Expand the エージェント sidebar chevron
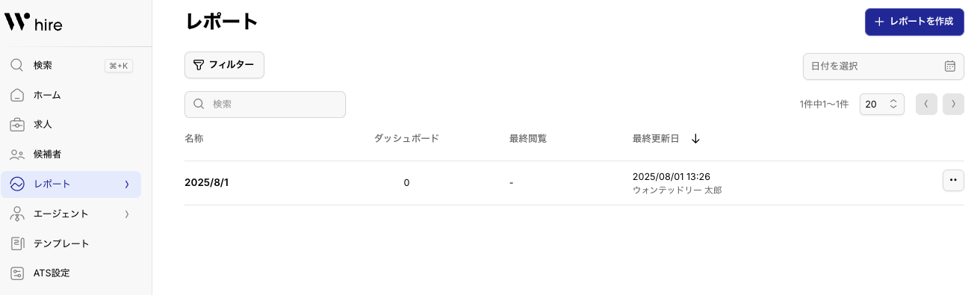This screenshot has width=980, height=295. click(x=127, y=214)
